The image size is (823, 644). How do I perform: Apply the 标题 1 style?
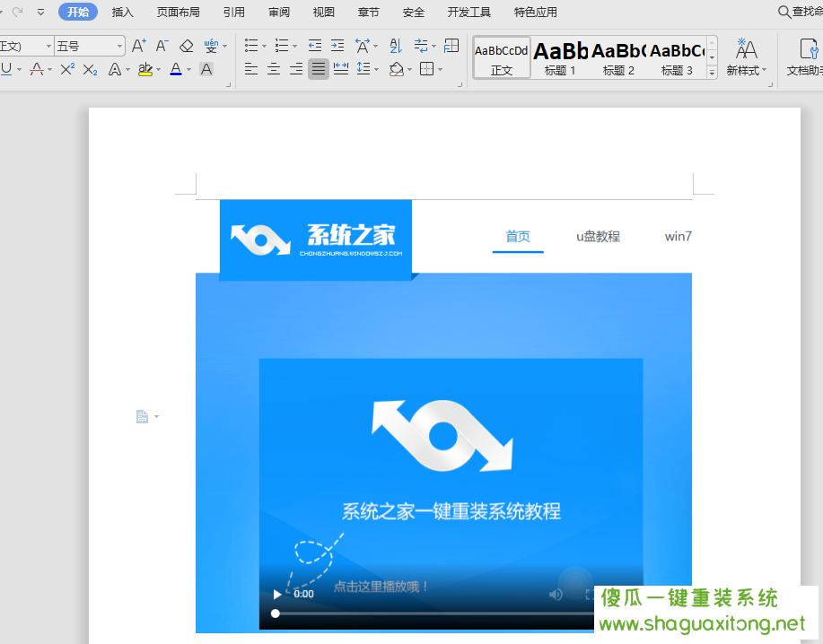coord(560,57)
